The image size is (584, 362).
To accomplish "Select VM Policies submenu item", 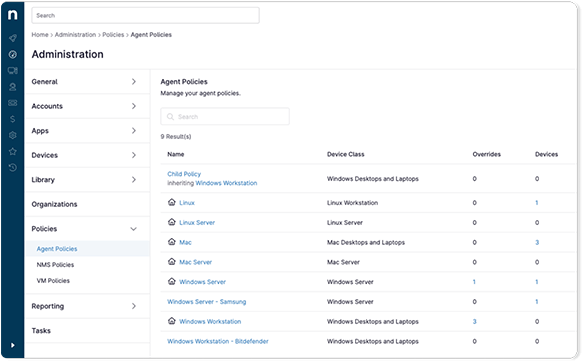I will [53, 281].
